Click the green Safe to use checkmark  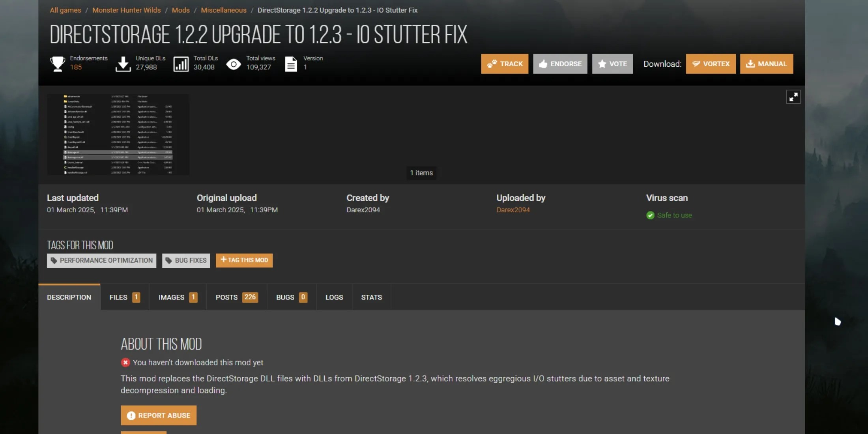coord(650,215)
